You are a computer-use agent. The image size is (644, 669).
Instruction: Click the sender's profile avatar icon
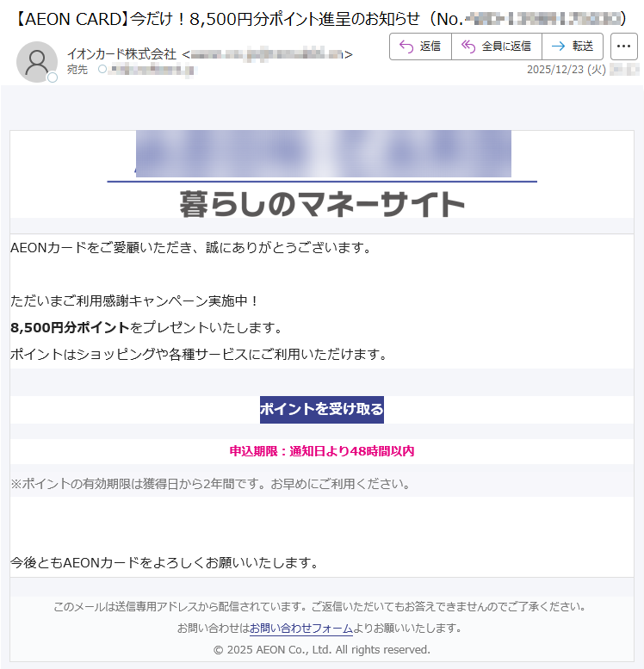pyautogui.click(x=36, y=61)
